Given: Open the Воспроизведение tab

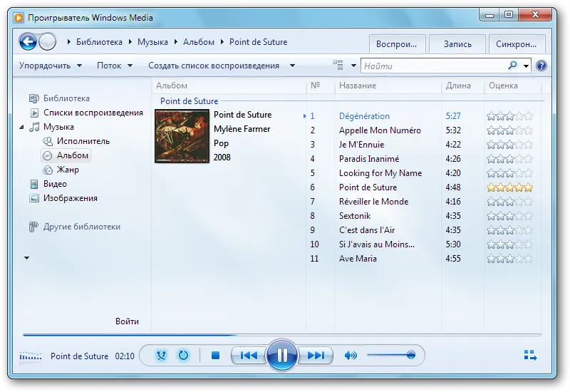Looking at the screenshot, I should coord(397,44).
